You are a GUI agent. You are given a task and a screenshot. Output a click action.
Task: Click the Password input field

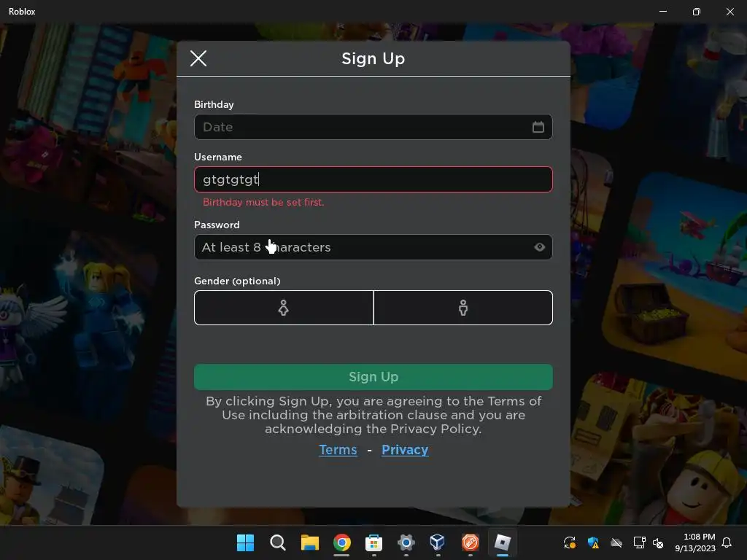(x=373, y=247)
